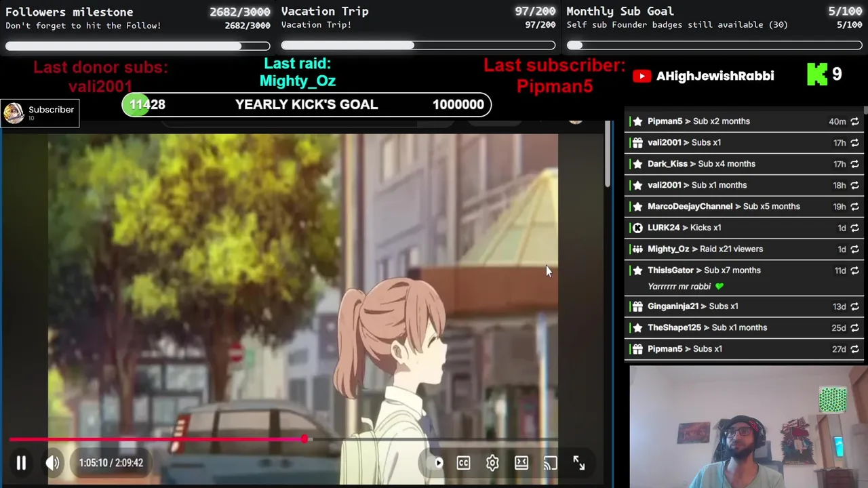This screenshot has width=868, height=488.
Task: Click the streamer webcam feed
Action: coord(748,427)
